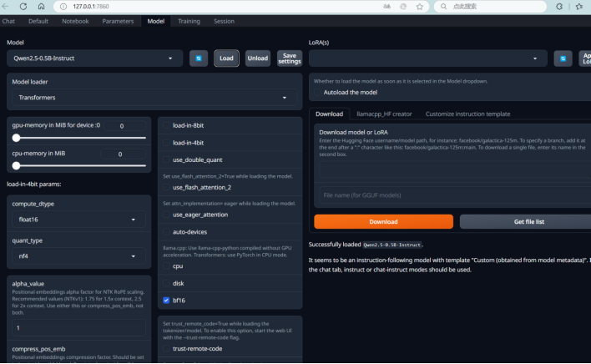Click the File name (for GGUF models) field
The height and width of the screenshot is (364, 591).
click(455, 195)
